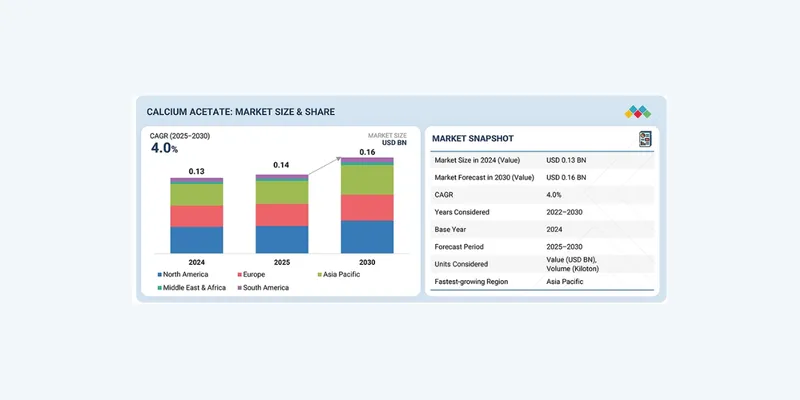The height and width of the screenshot is (400, 800).
Task: Click the 'Forecast Period' row label
Action: click(x=459, y=247)
